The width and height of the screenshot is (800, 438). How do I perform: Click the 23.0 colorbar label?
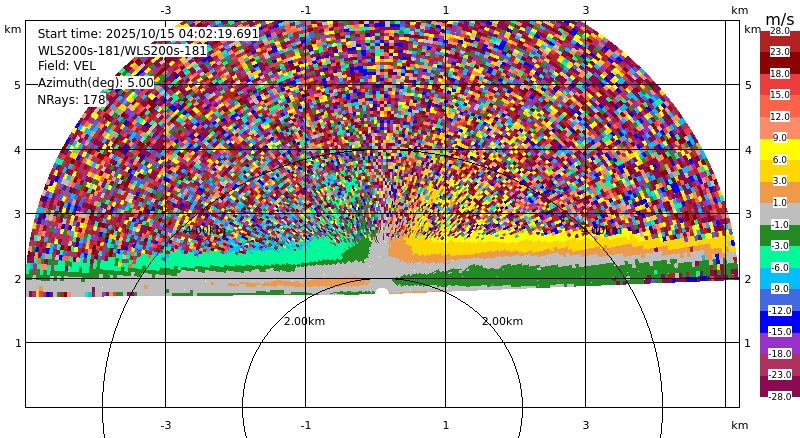click(x=780, y=52)
